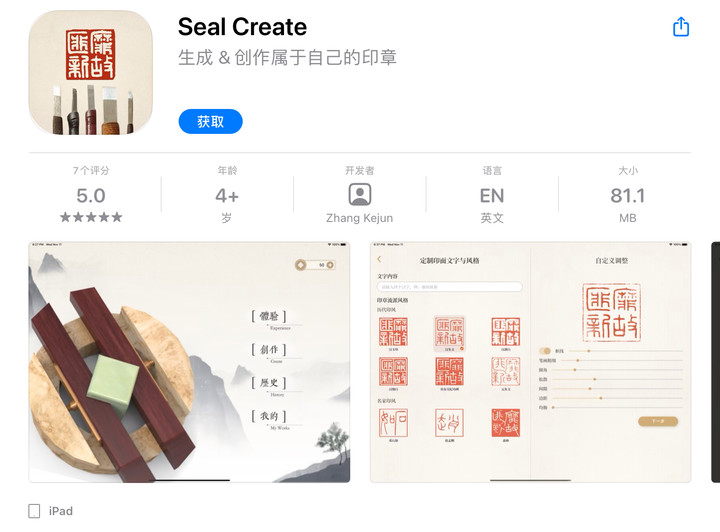Click the 5.0 rating score

pos(91,196)
